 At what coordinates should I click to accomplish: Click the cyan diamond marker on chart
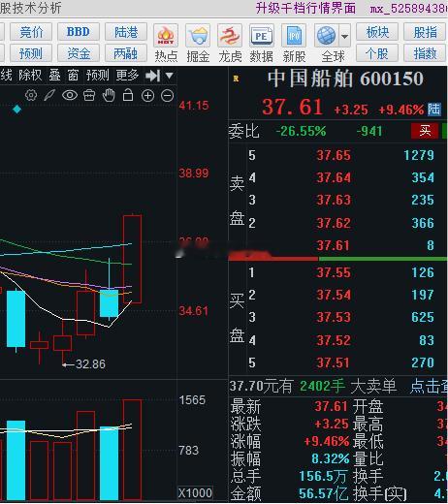click(x=16, y=110)
